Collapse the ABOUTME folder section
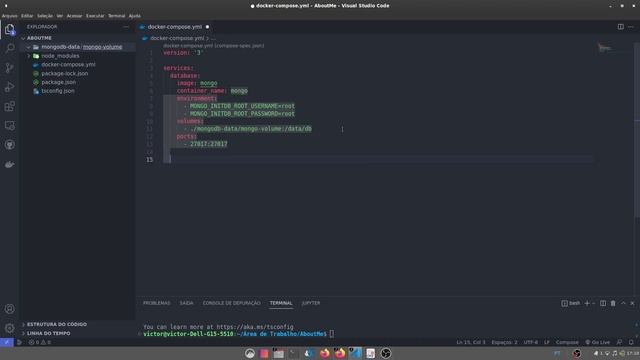 tap(39, 38)
